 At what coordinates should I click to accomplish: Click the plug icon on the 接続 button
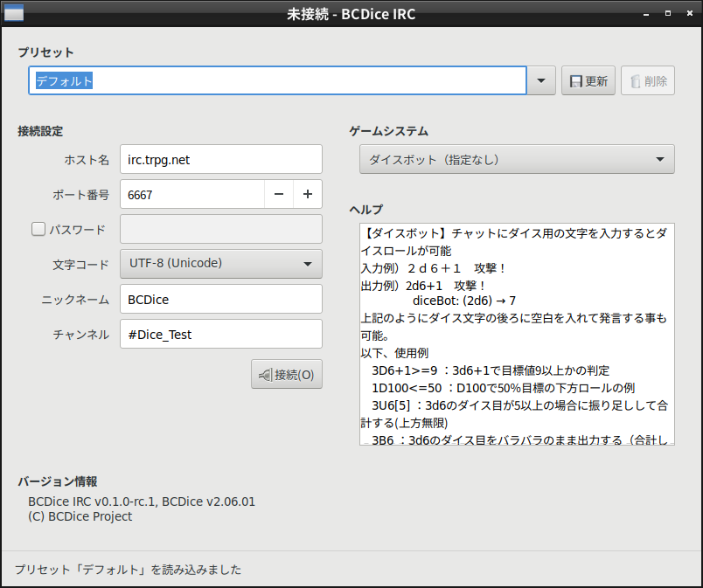pos(265,375)
